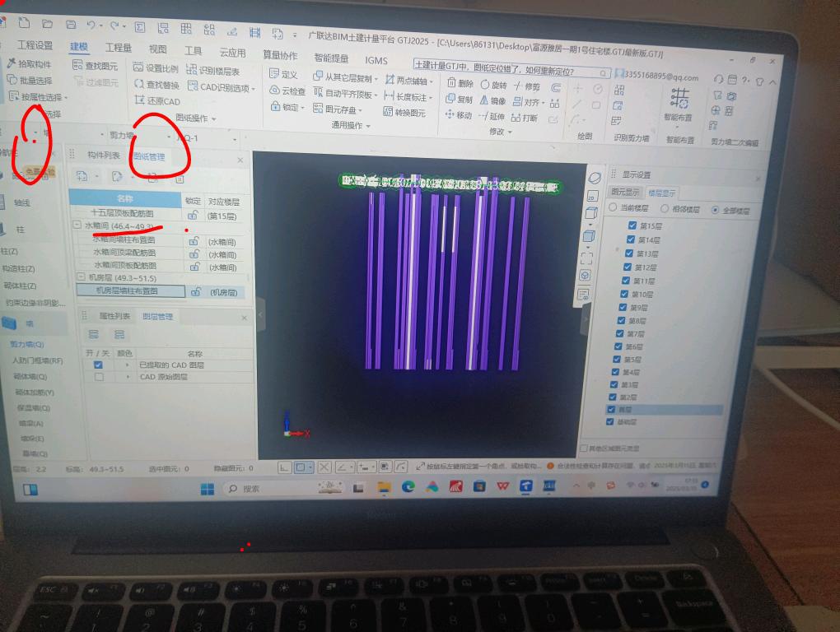
Task: Select 构造柱(Z) in component tree
Action: click(x=19, y=268)
